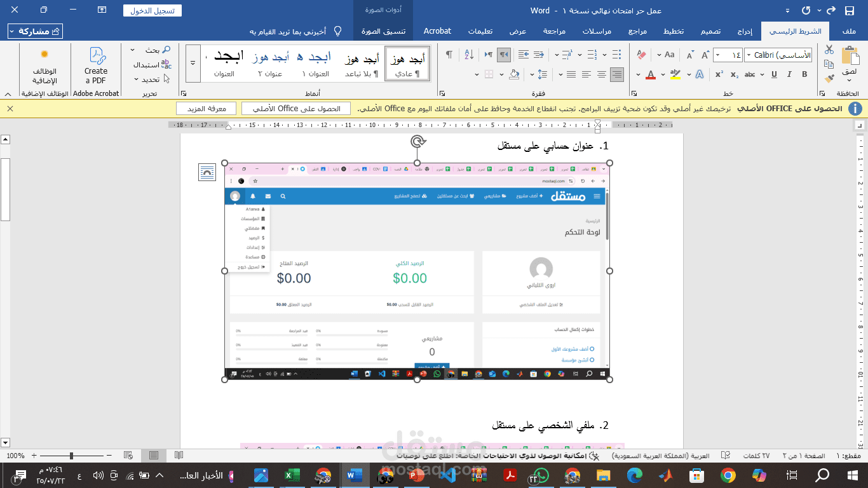Set right-to-left text direction
The image size is (868, 488).
(504, 55)
